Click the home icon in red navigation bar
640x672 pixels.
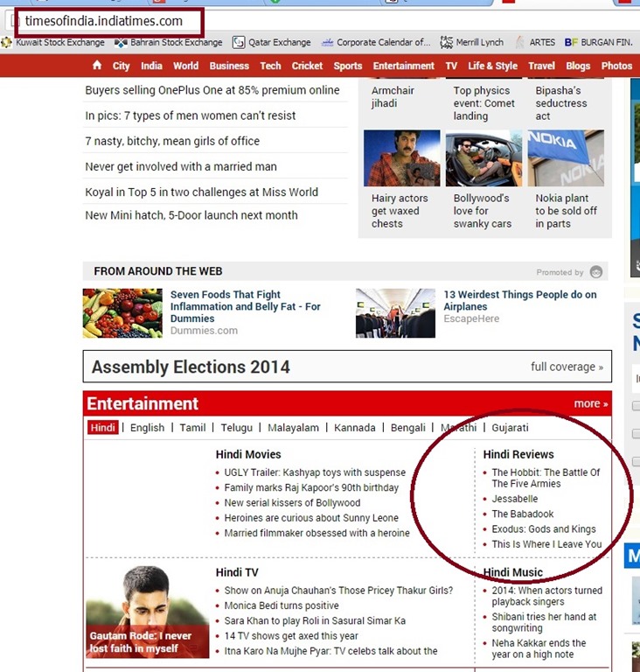coord(97,65)
